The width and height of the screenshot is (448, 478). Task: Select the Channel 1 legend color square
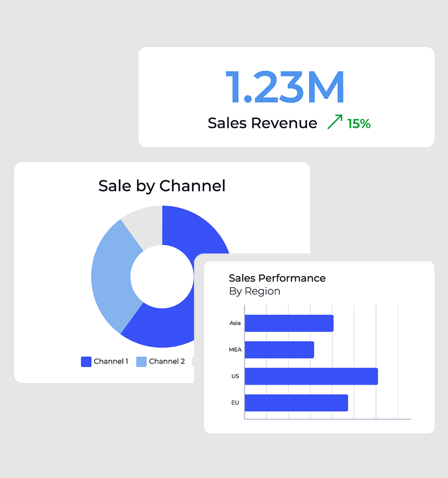pos(86,361)
